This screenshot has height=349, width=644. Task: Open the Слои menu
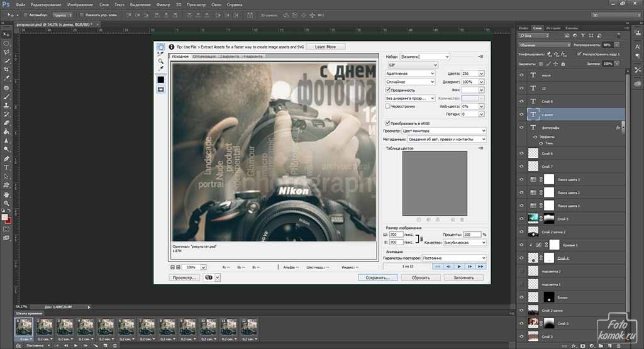(104, 5)
